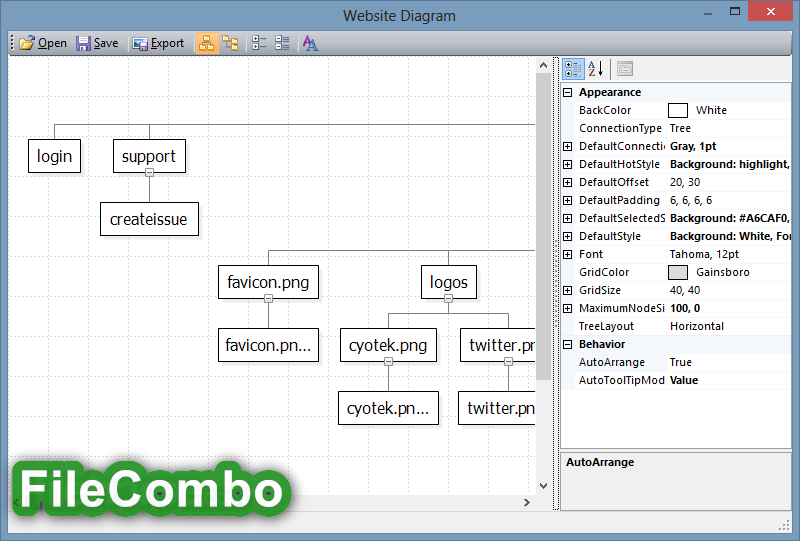Screen dimensions: 800x541
Task: Open the font chooser toolbar icon
Action: pyautogui.click(x=310, y=43)
